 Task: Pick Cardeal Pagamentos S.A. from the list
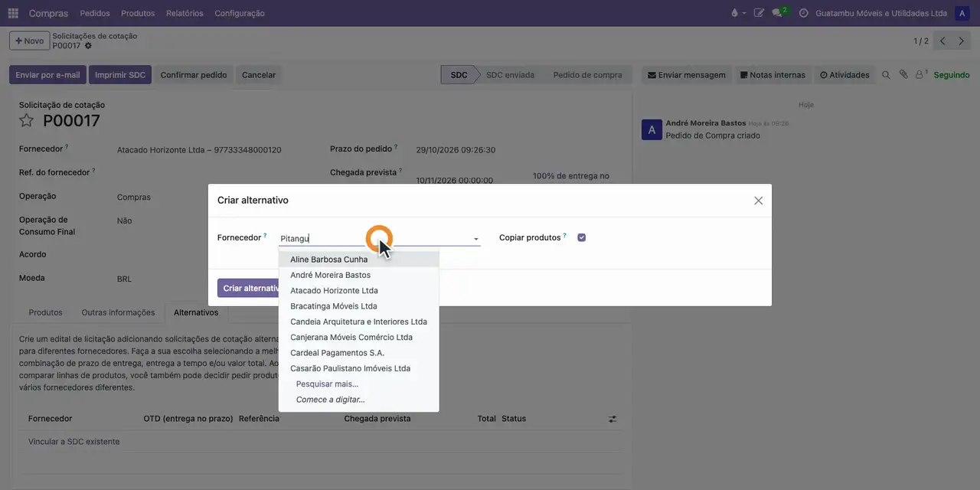[x=358, y=353]
